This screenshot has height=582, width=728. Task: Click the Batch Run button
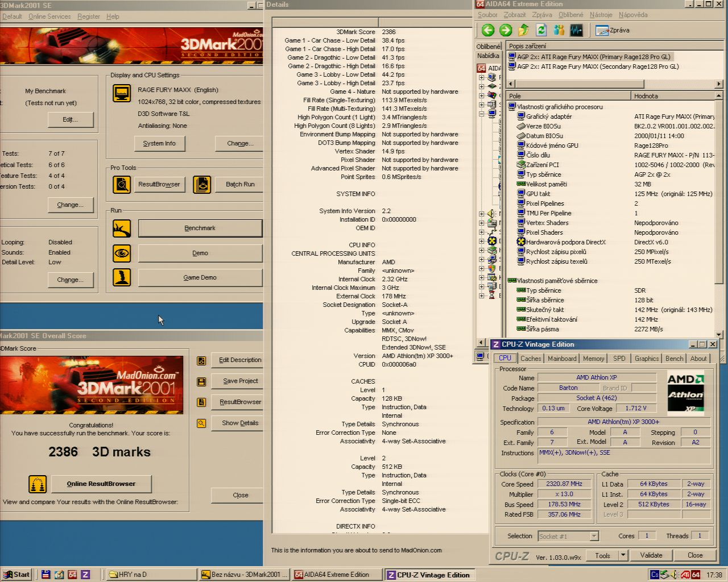[x=240, y=184]
